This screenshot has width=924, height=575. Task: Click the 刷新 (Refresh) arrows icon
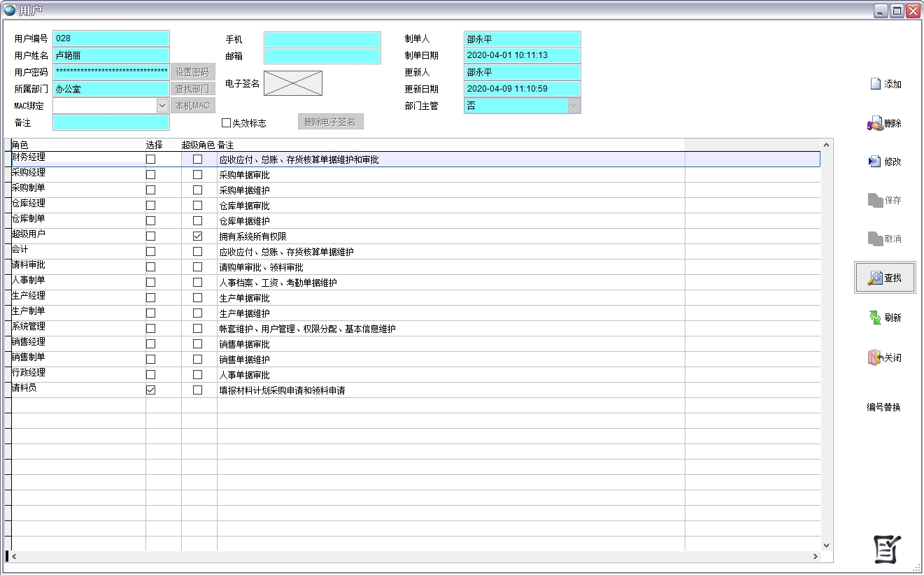coord(875,318)
